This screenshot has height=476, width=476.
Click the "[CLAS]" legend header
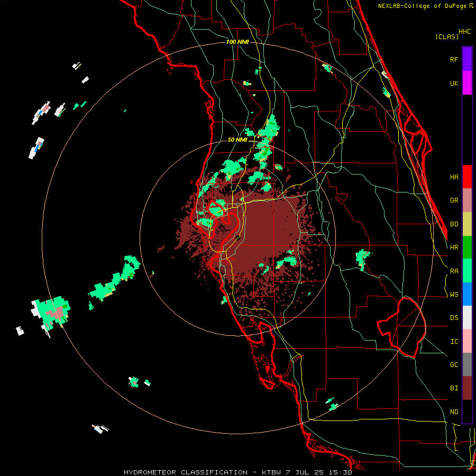coord(447,37)
